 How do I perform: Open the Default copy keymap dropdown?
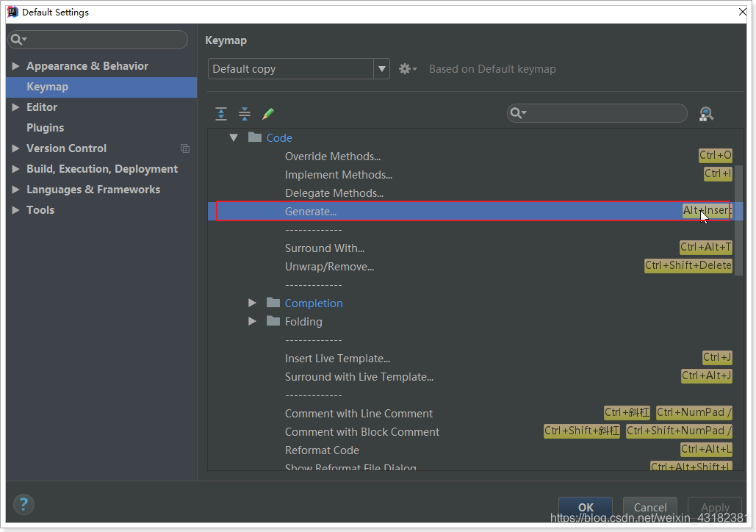pos(381,69)
